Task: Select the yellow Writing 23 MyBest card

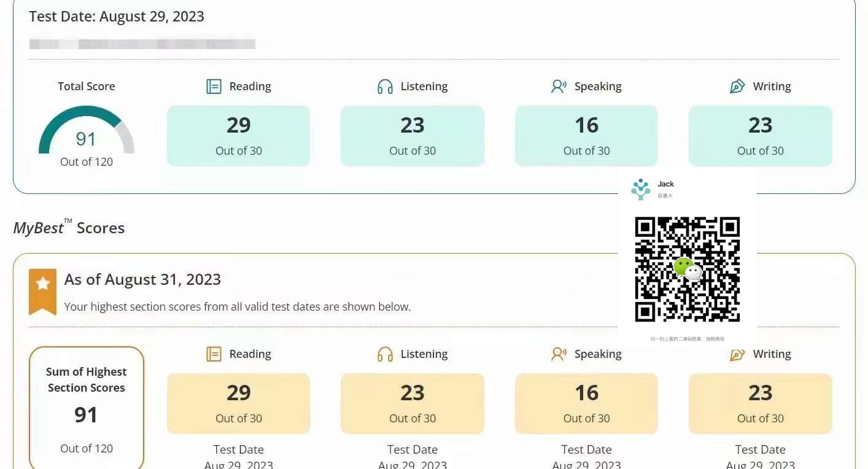Action: coord(760,403)
